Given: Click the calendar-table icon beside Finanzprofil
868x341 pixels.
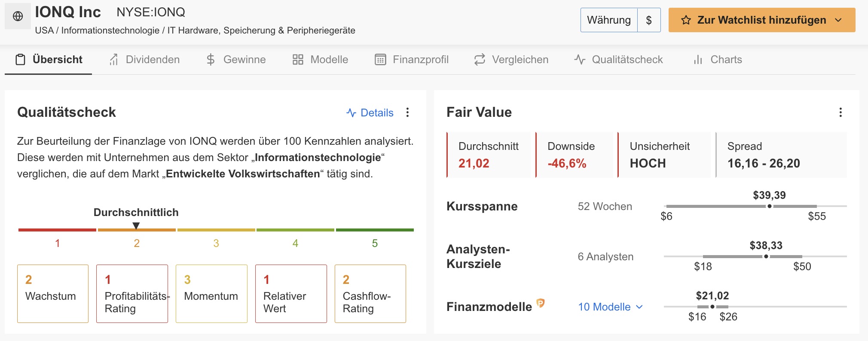Looking at the screenshot, I should tap(380, 60).
